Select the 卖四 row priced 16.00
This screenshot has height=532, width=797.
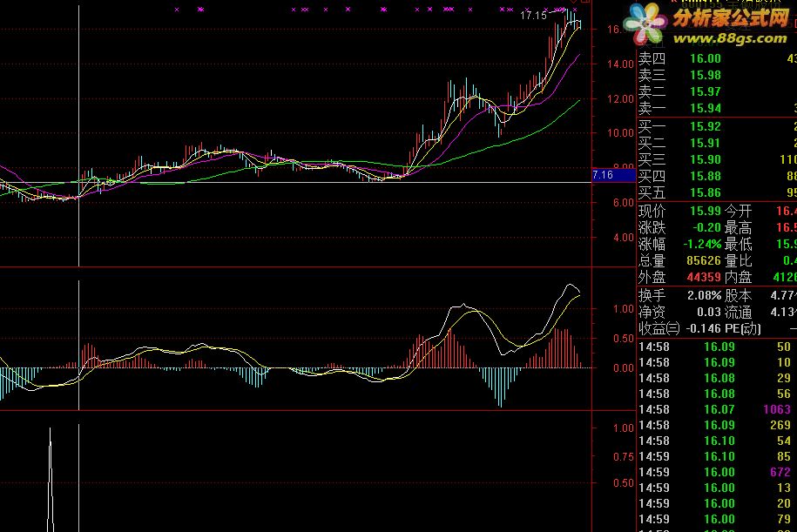[x=717, y=58]
